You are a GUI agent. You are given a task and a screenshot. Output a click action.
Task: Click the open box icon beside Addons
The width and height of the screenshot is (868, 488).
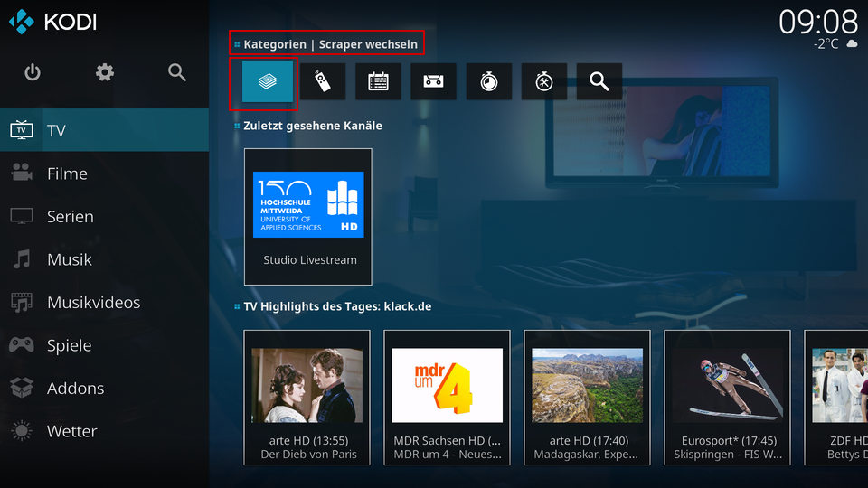pos(22,388)
